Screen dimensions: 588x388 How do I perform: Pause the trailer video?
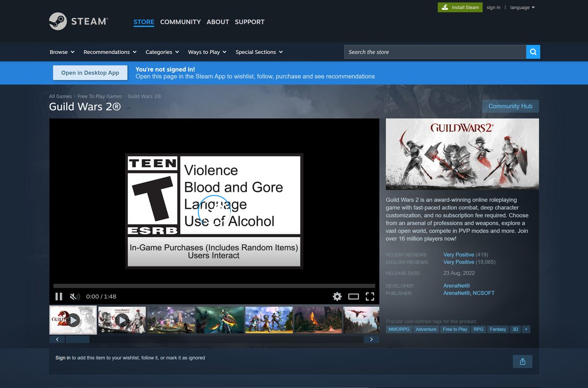point(59,296)
